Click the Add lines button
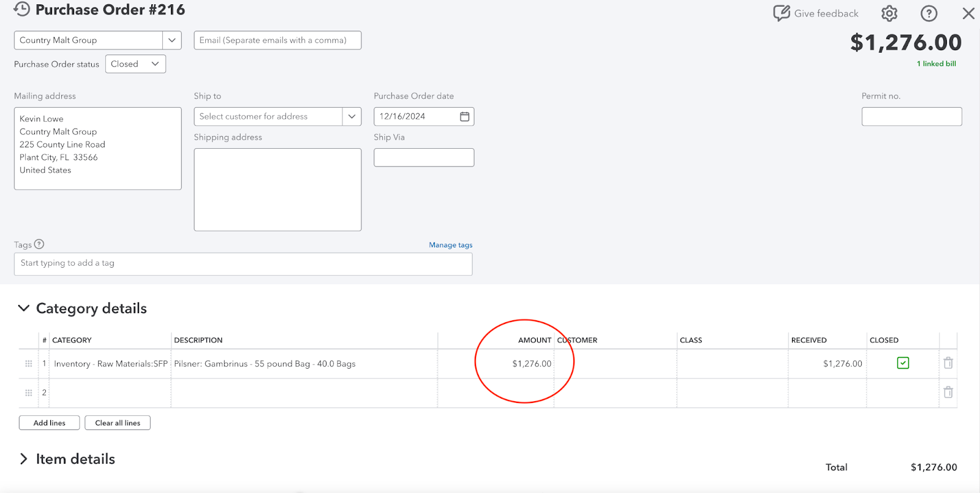This screenshot has height=493, width=980. (49, 423)
